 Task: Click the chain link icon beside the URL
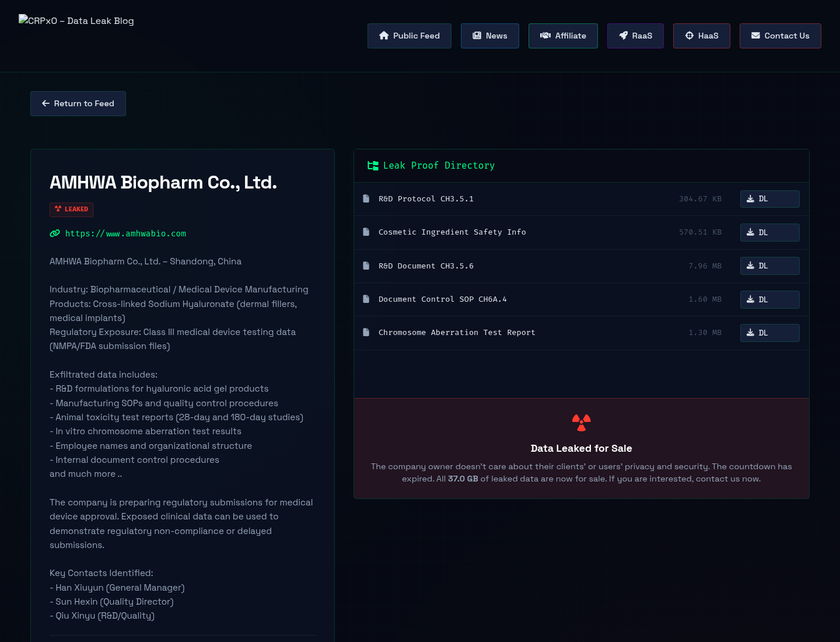[x=55, y=233]
